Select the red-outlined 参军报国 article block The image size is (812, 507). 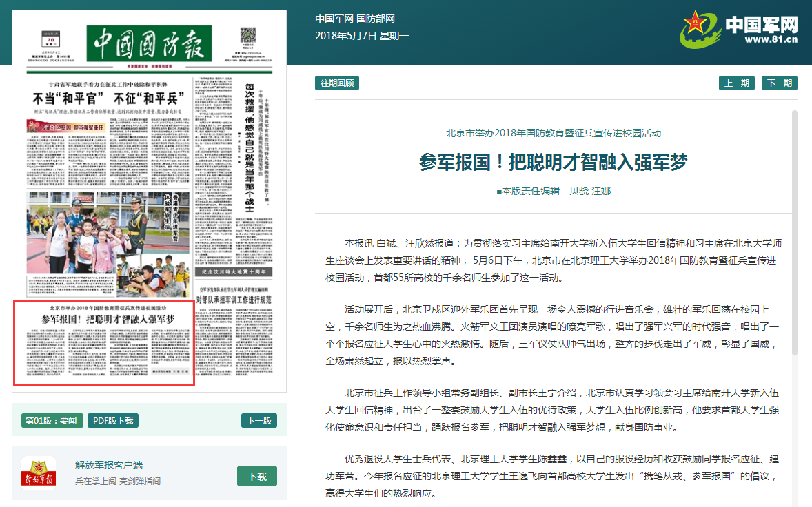coord(104,342)
